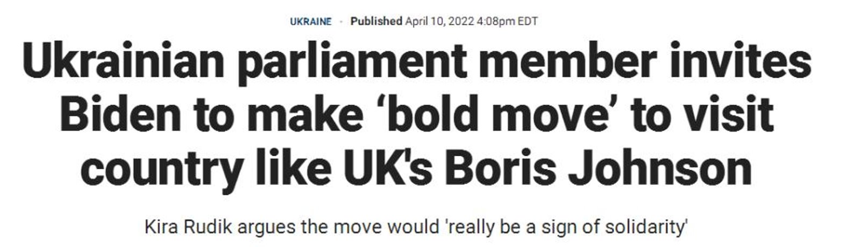
Task: Click the 'Published' label near the date
Action: [x=376, y=21]
